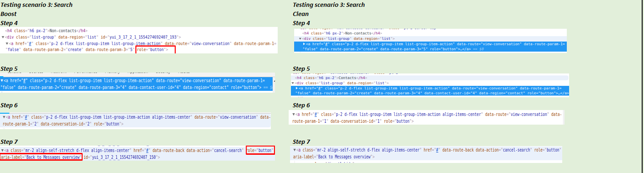Collapse the anchor node in Clean Step 6
Screen dimensions: 644x173
click(x=294, y=114)
